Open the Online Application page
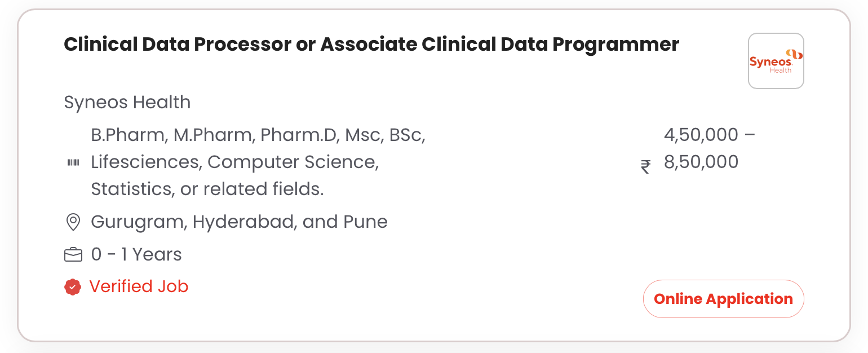Image resolution: width=868 pixels, height=353 pixels. click(x=723, y=299)
